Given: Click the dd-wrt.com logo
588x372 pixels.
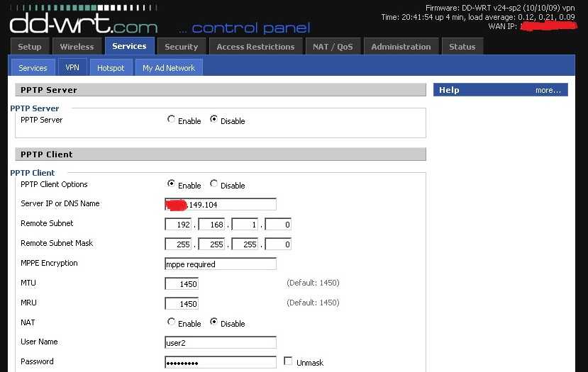Looking at the screenshot, I should coord(83,23).
